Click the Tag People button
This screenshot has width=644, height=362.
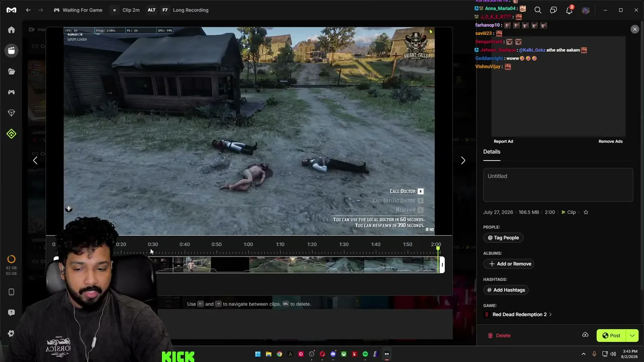[503, 238]
